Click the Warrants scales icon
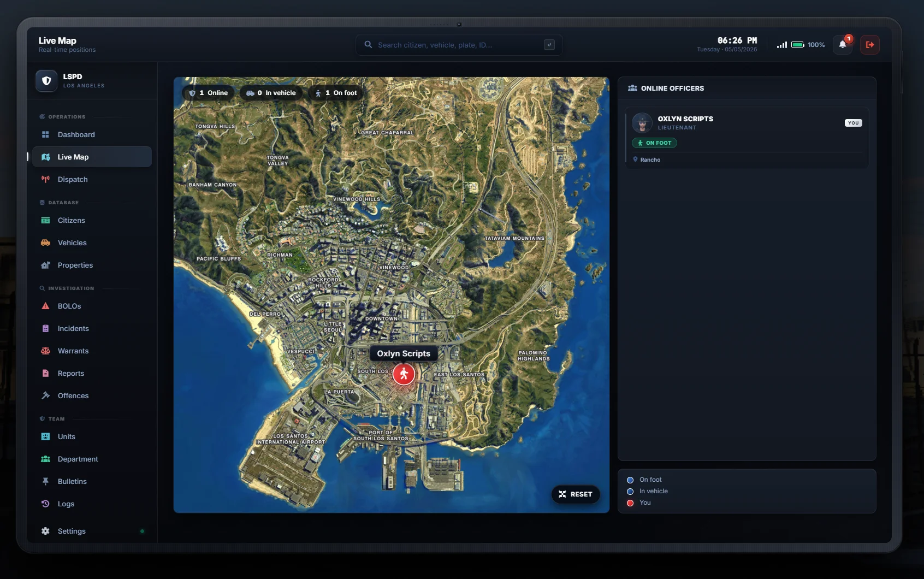The width and height of the screenshot is (924, 579). [x=45, y=351]
